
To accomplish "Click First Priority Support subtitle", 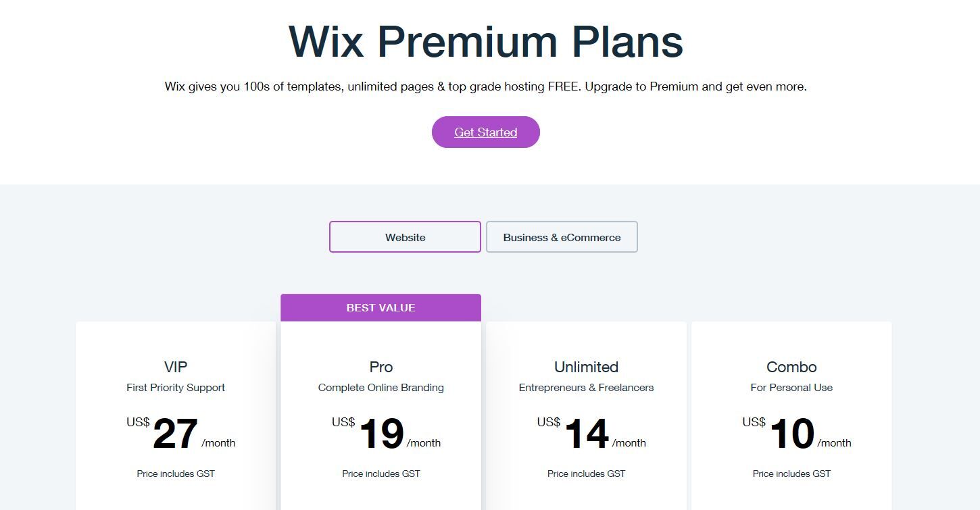I will (x=176, y=388).
